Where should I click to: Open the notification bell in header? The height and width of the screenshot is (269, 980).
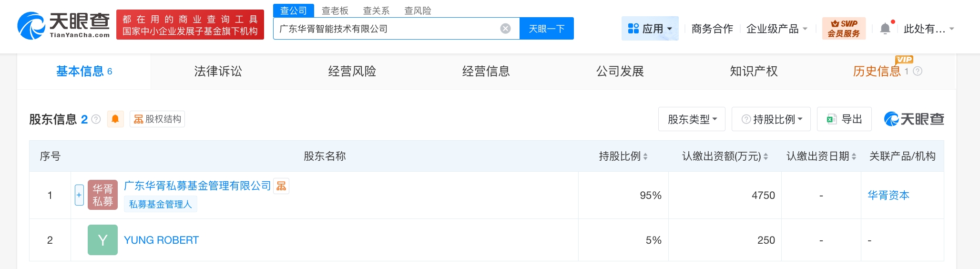point(885,29)
